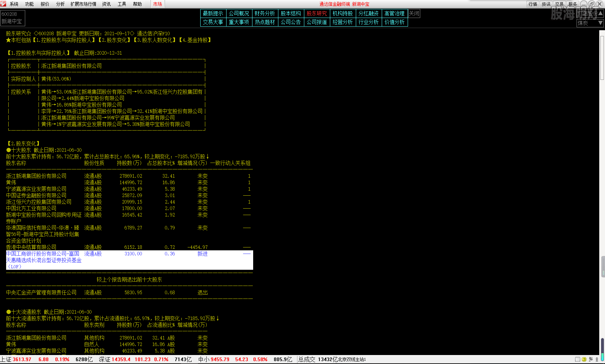Open the 扩展市场行情 menu

pyautogui.click(x=84, y=4)
